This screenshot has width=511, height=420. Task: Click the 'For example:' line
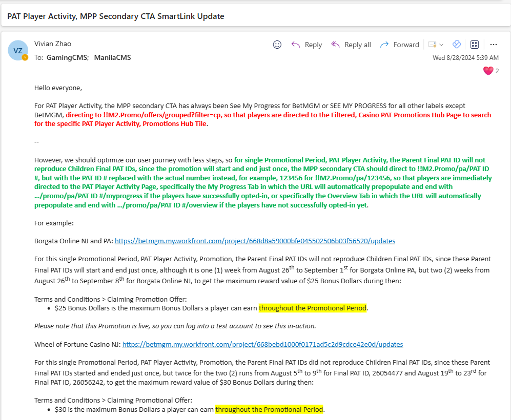54,223
